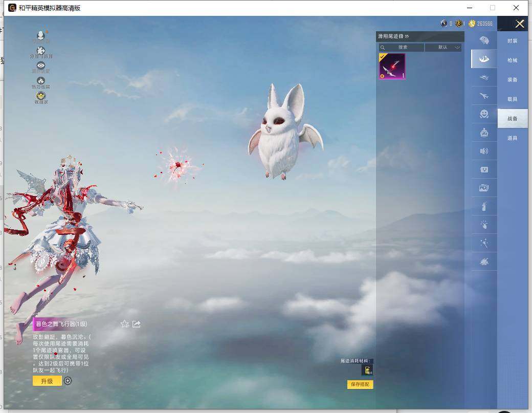Select the glide trail category icon
532x413 pixels.
(x=484, y=59)
